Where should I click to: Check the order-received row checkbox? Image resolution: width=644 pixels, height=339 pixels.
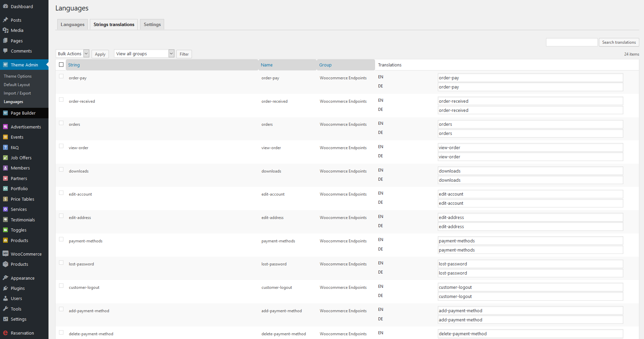point(61,100)
